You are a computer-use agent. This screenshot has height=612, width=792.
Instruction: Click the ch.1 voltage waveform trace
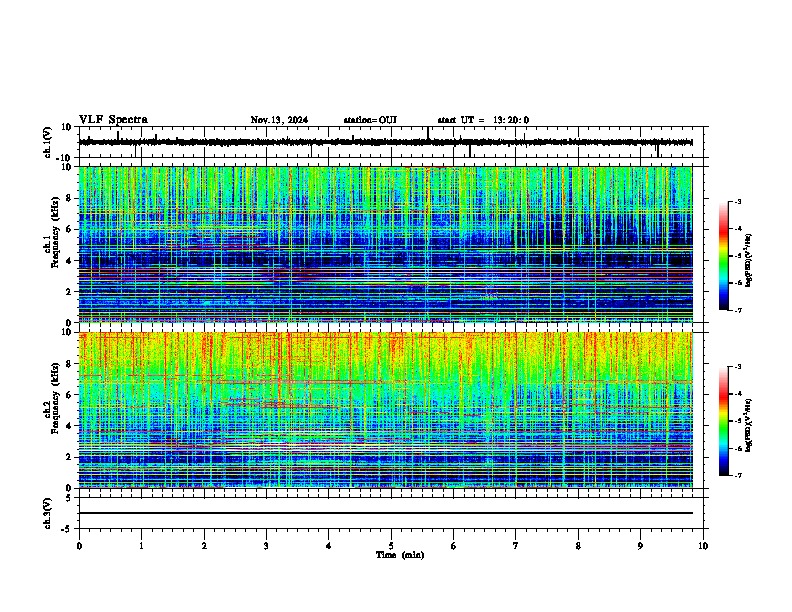click(x=386, y=142)
